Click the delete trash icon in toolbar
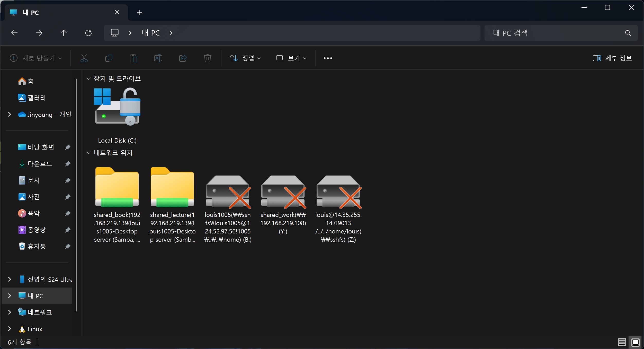Screen dimensions: 644x349 click(x=207, y=58)
